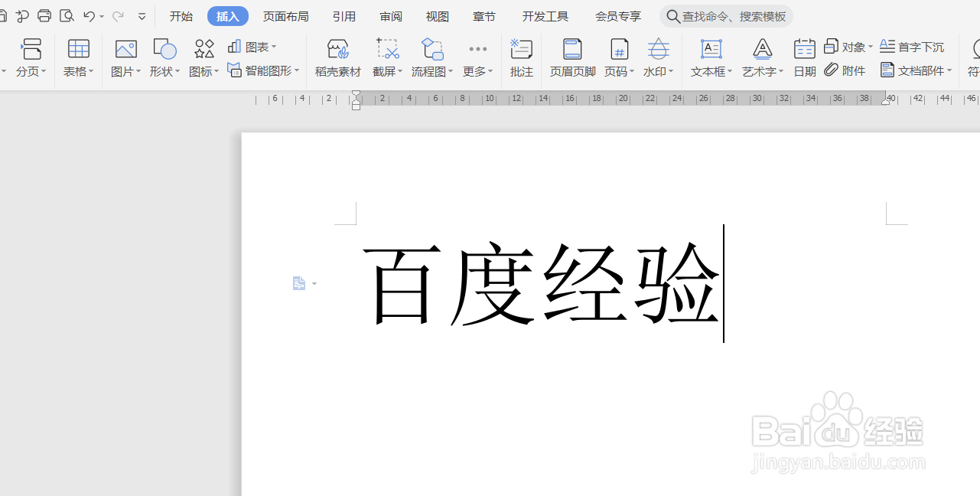
Task: Redo the last undone action
Action: [118, 16]
